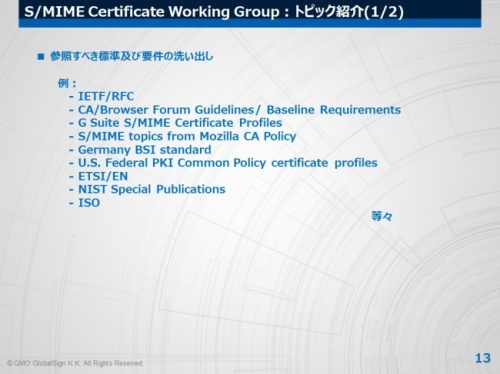Click the slide title S/MIME Certificate Working Group
The height and width of the screenshot is (374, 500).
(x=152, y=11)
